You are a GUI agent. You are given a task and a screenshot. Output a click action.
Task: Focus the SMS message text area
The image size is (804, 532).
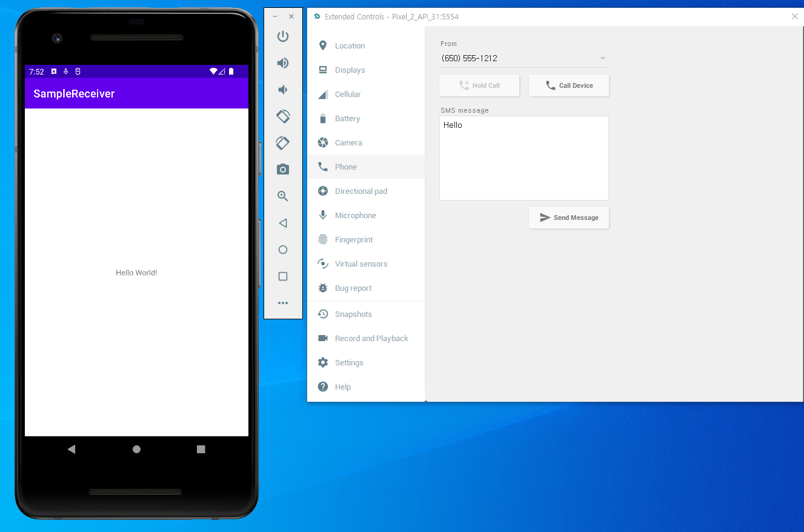pos(524,158)
